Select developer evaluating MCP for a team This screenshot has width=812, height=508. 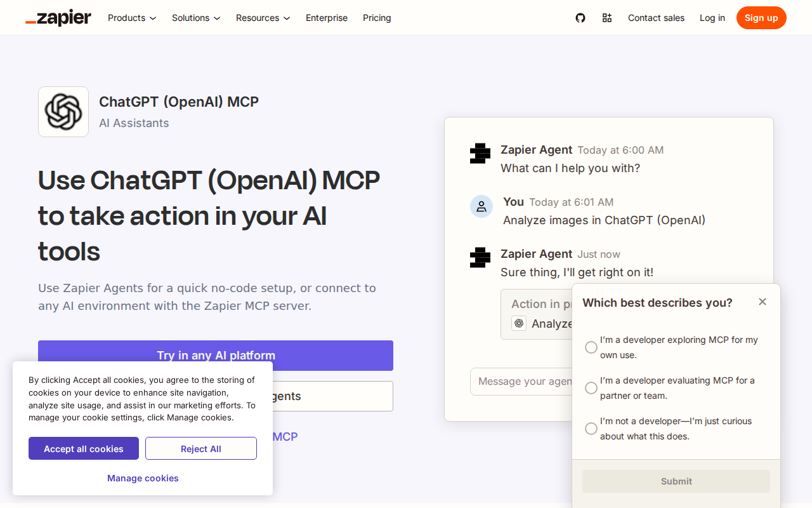(x=591, y=388)
